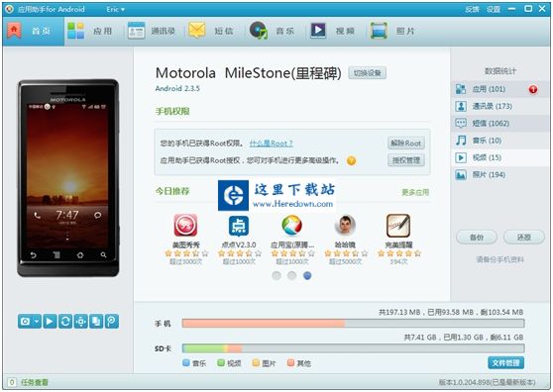The width and height of the screenshot is (553, 392).
Task: Select the third recommendation page dot
Action: (x=307, y=275)
